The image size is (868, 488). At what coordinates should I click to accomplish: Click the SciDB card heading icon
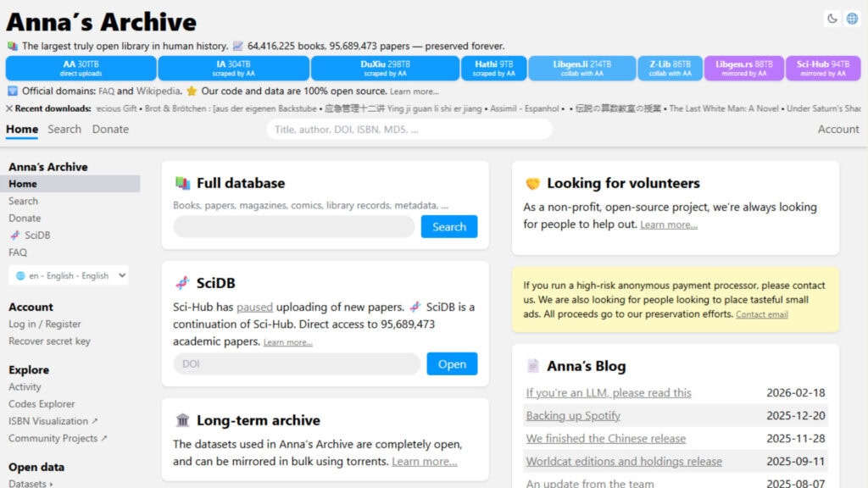(183, 283)
